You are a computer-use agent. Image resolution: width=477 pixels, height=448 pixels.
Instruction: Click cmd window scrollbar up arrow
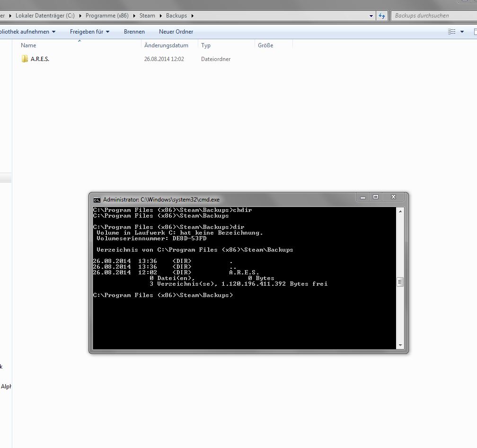pos(400,211)
